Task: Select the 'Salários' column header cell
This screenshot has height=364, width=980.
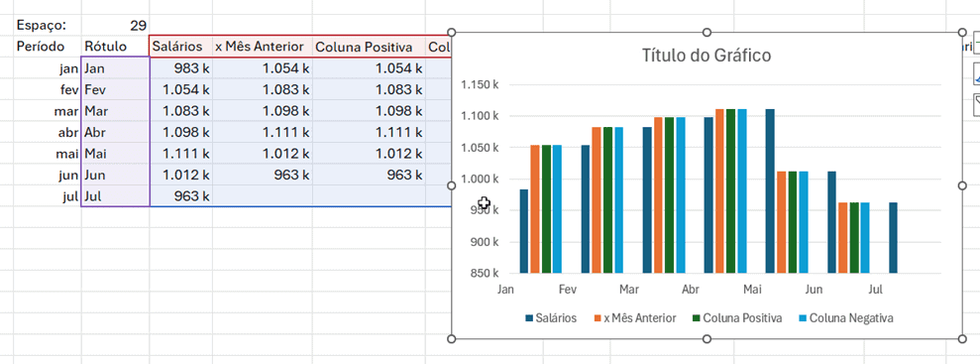Action: [x=181, y=47]
